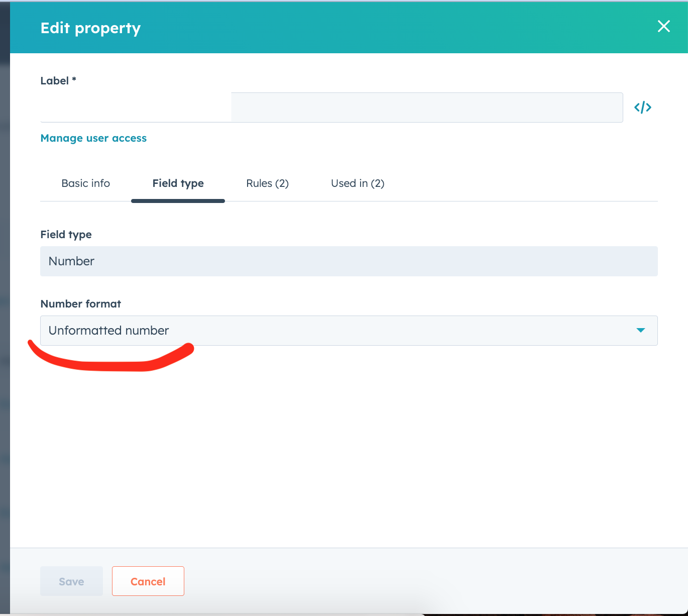The height and width of the screenshot is (616, 688).
Task: Click the Number format label text
Action: pyautogui.click(x=80, y=303)
